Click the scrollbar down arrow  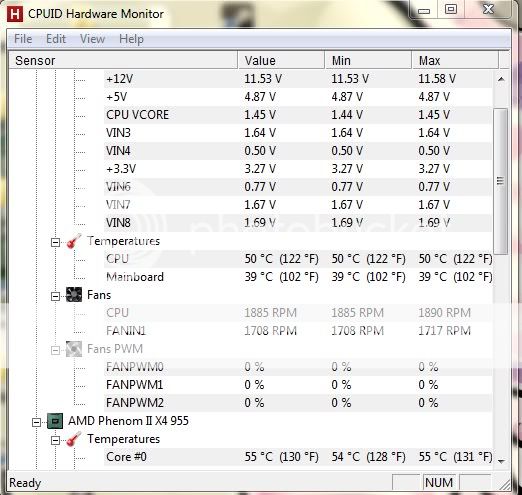tap(501, 461)
